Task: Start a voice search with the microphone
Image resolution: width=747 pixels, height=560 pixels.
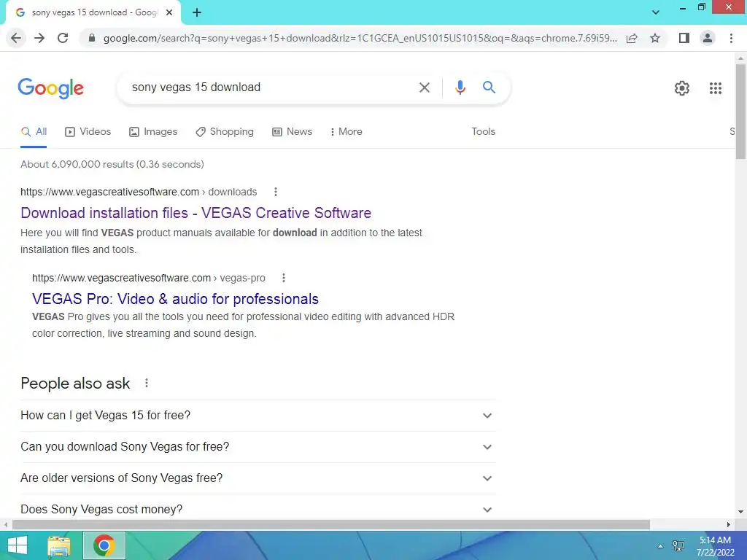Action: click(x=460, y=87)
